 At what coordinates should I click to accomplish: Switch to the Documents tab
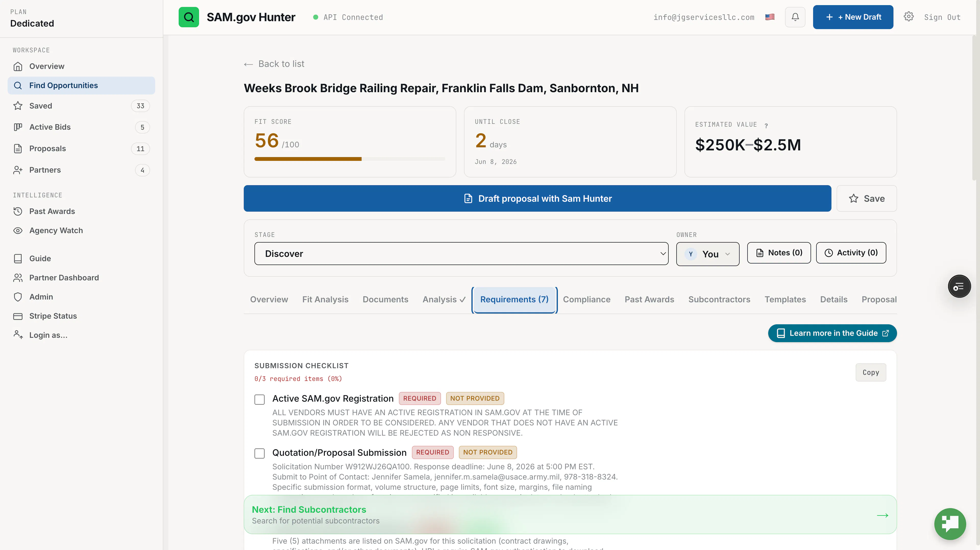tap(385, 300)
